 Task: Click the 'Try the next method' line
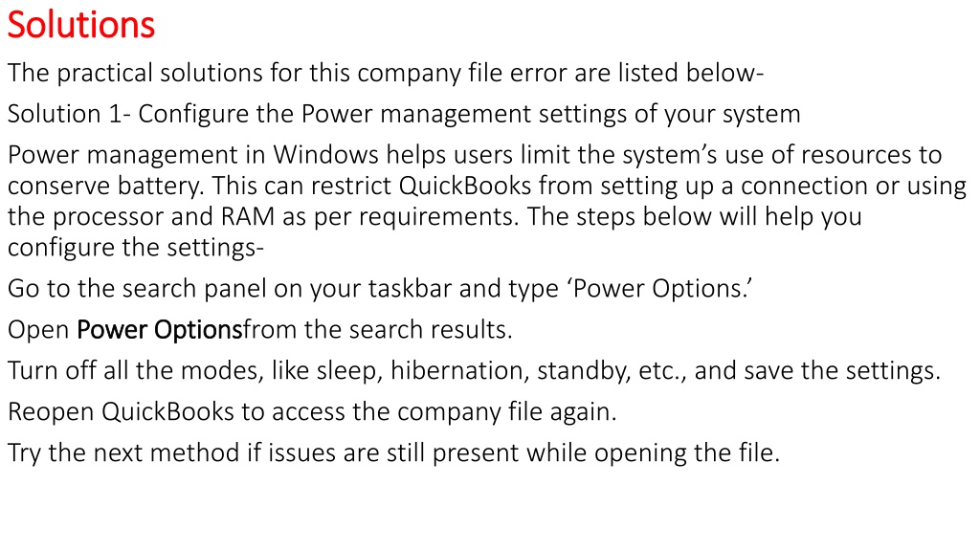pyautogui.click(x=393, y=452)
